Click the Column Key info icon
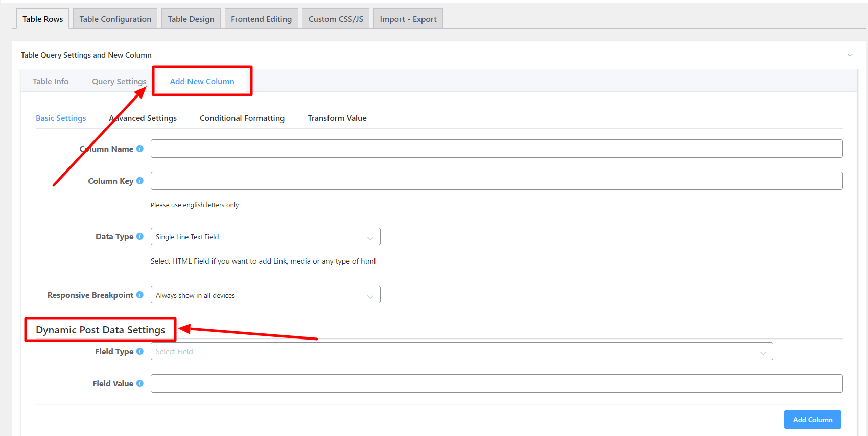Screen dimensions: 868x436 point(140,181)
